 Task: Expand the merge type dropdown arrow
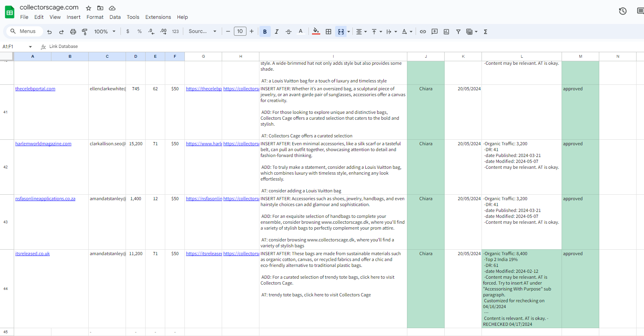click(349, 32)
